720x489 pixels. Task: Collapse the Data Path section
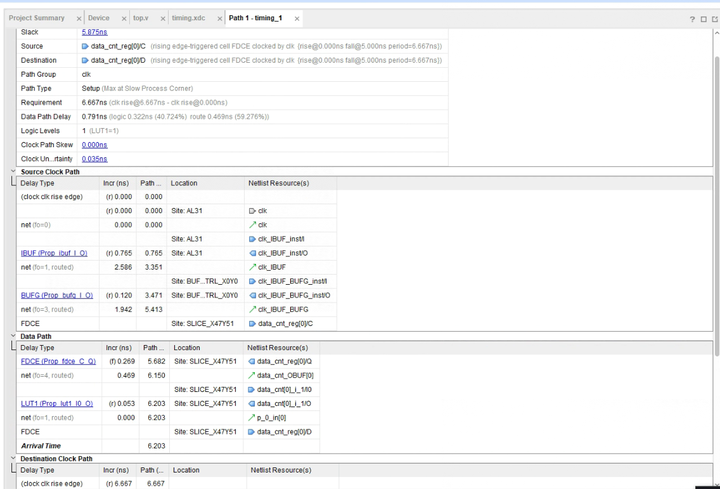pos(13,336)
